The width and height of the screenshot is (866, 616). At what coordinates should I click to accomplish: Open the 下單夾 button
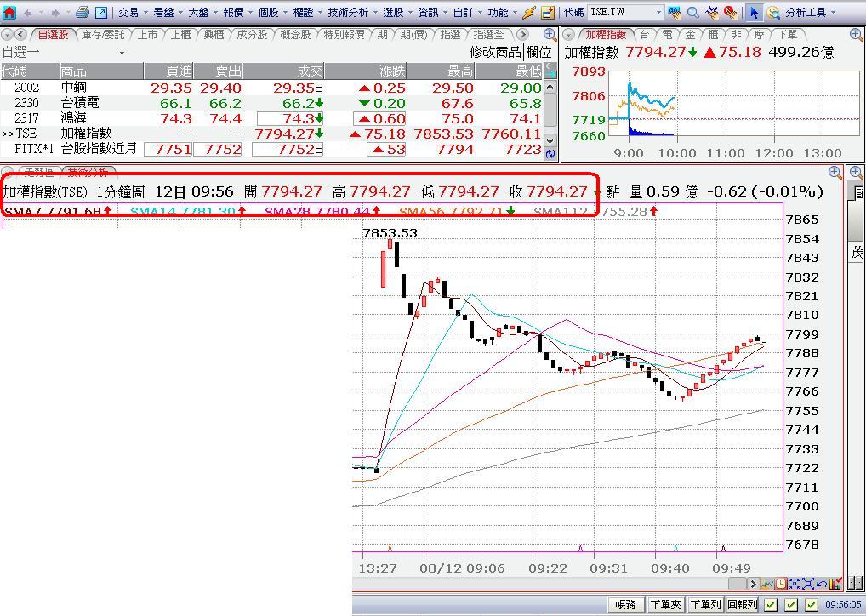click(x=665, y=605)
